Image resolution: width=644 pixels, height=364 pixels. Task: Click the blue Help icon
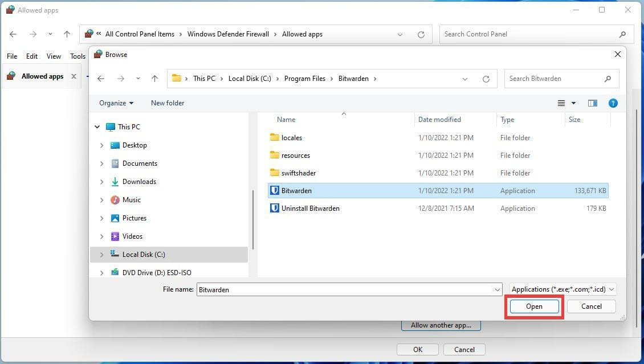[613, 103]
